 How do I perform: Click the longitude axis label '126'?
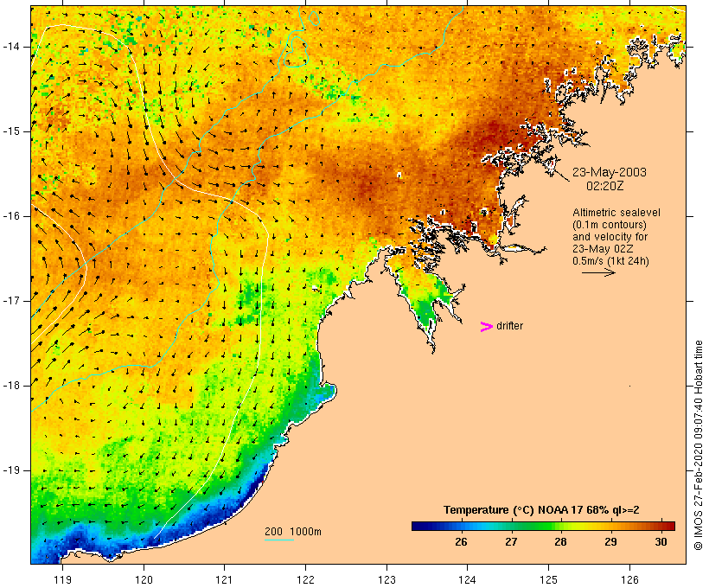click(x=629, y=580)
